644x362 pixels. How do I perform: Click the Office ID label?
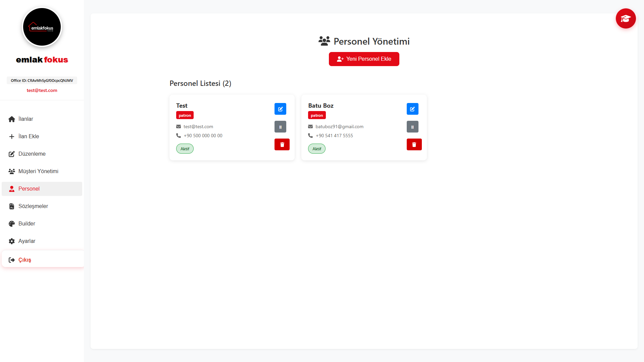pos(42,81)
